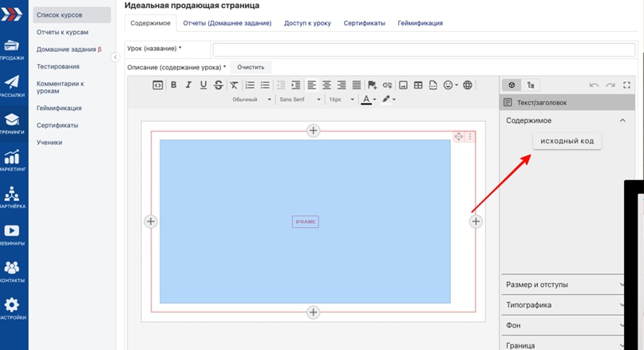Image resolution: width=644 pixels, height=350 pixels.
Task: Toggle bold formatting
Action: pyautogui.click(x=174, y=85)
